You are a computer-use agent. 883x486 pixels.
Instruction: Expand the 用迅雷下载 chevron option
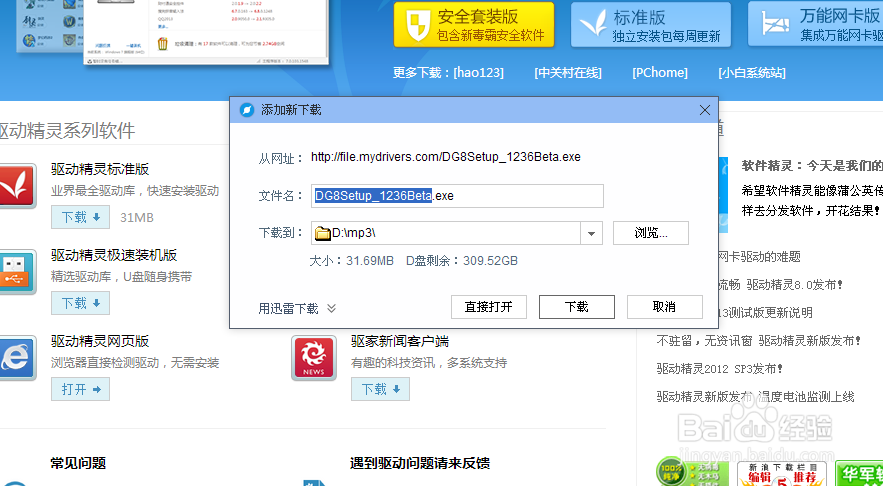point(331,309)
